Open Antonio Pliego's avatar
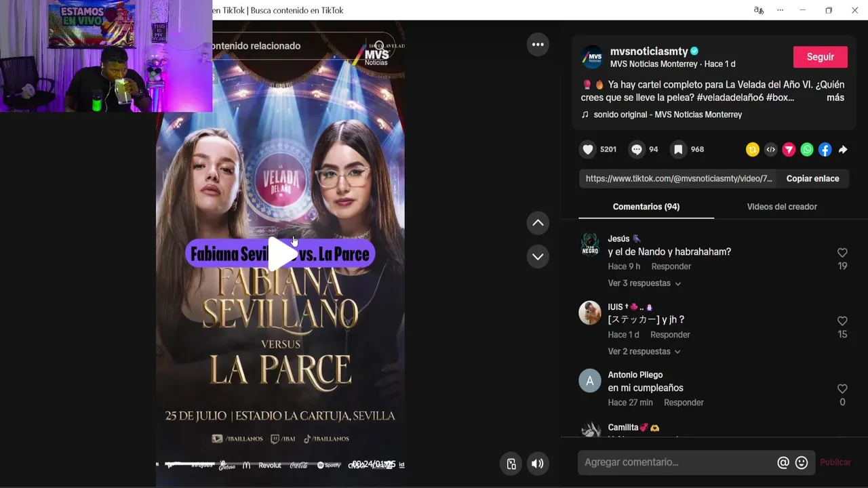 tap(590, 381)
